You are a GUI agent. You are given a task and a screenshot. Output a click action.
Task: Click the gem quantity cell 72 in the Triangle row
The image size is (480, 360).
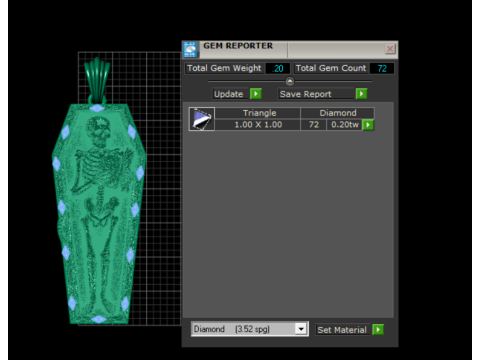pyautogui.click(x=314, y=125)
